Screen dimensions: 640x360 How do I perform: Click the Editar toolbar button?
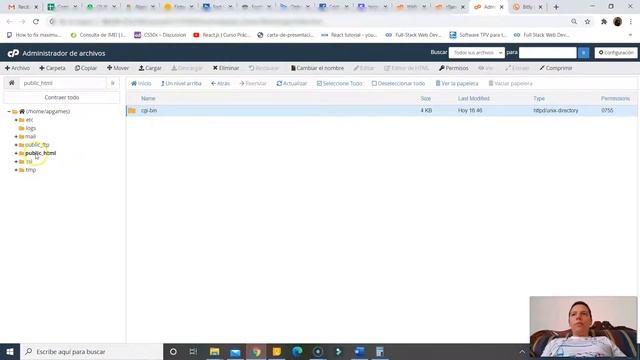364,68
